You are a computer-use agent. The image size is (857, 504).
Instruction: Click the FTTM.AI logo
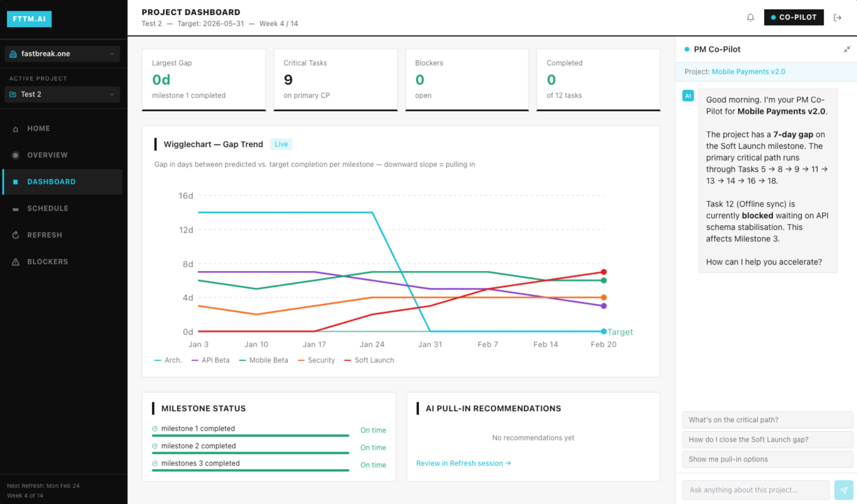point(29,19)
